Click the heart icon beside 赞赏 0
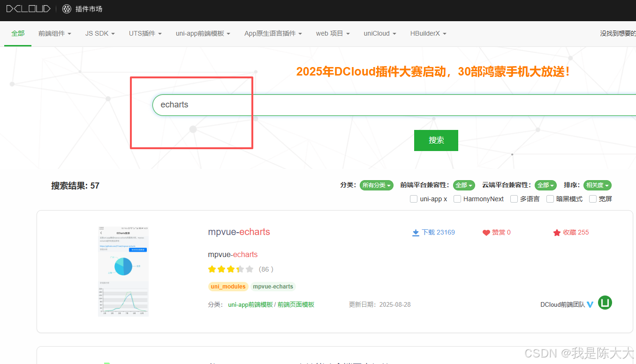636x364 pixels. 486,233
